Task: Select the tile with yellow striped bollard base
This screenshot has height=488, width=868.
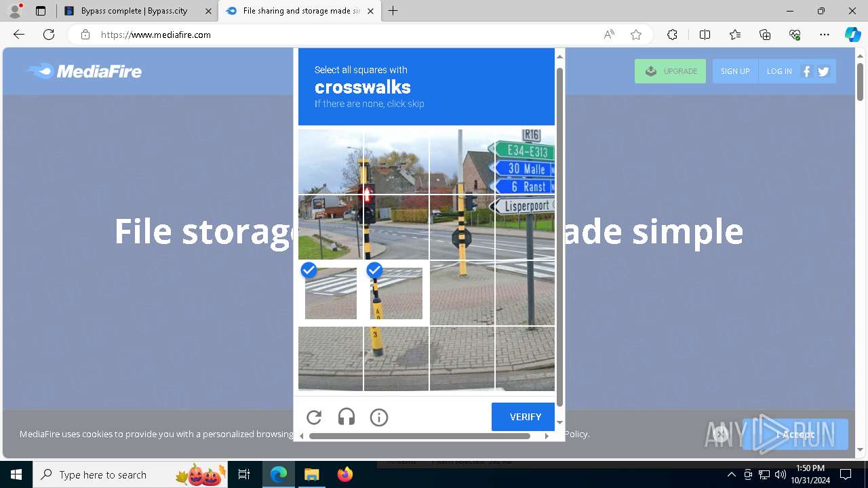Action: (396, 359)
